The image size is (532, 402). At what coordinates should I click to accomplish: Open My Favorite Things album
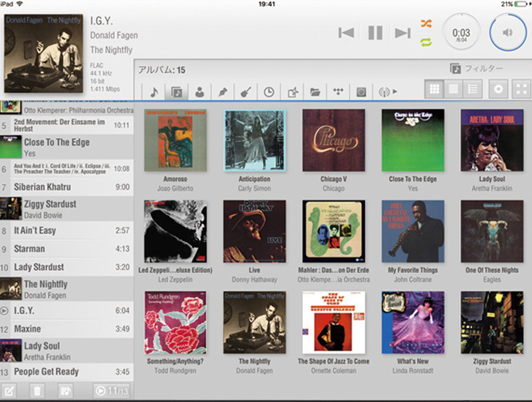point(413,231)
